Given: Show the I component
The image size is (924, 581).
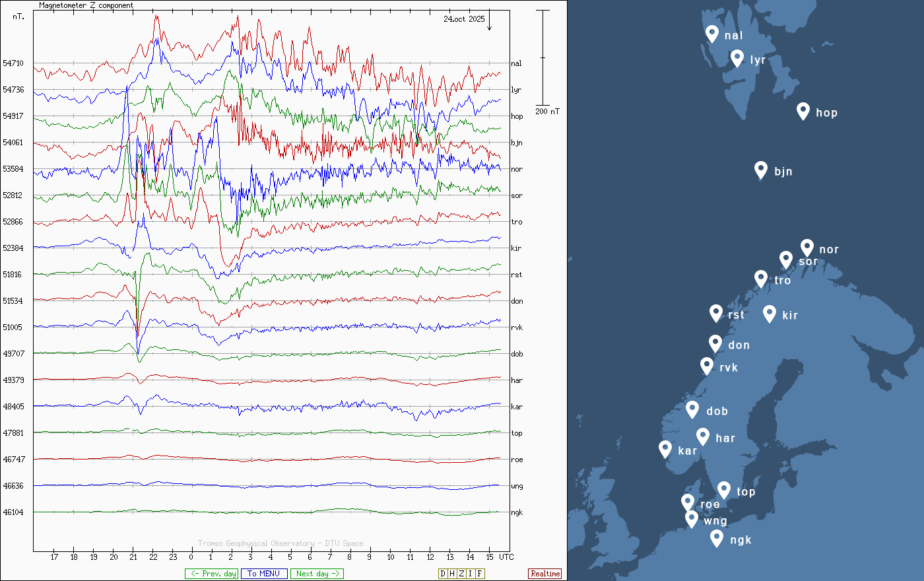Looking at the screenshot, I should [x=471, y=574].
